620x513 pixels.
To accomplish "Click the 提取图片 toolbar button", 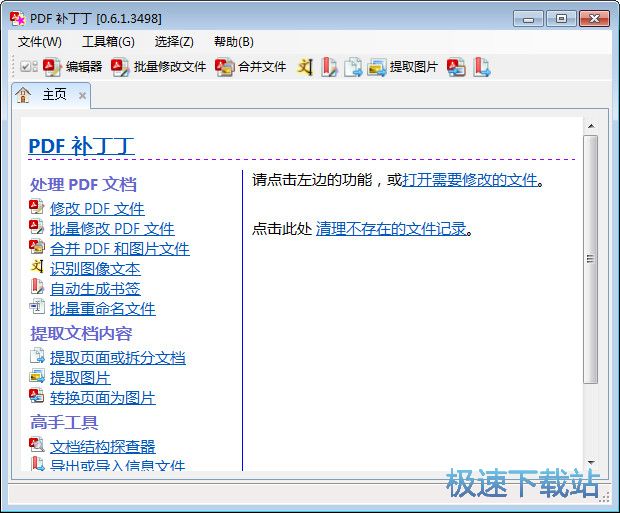I will [x=402, y=67].
